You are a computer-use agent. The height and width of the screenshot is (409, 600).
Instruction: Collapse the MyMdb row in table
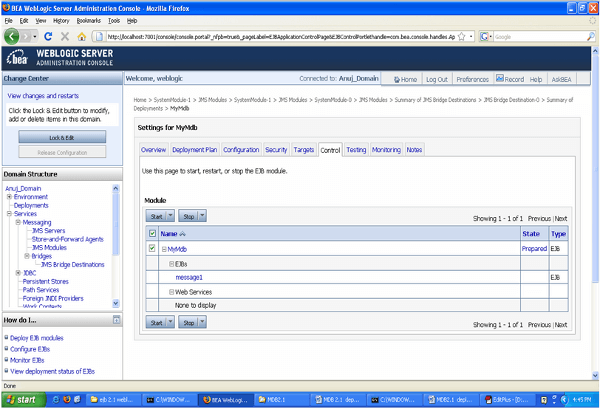pos(164,249)
